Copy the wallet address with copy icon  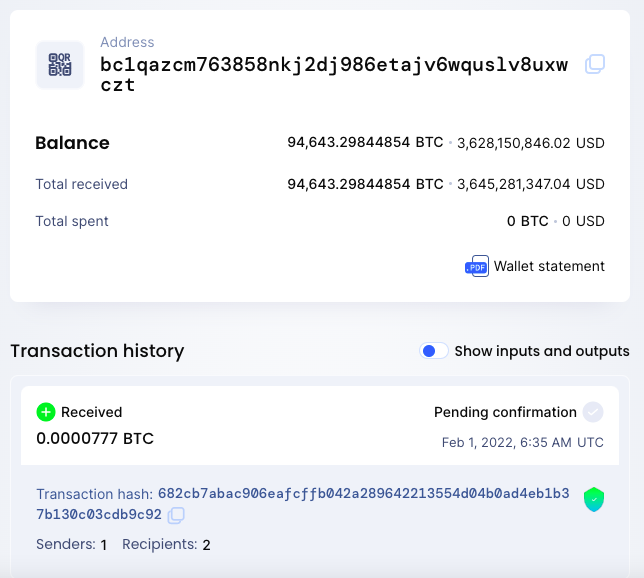pos(595,64)
